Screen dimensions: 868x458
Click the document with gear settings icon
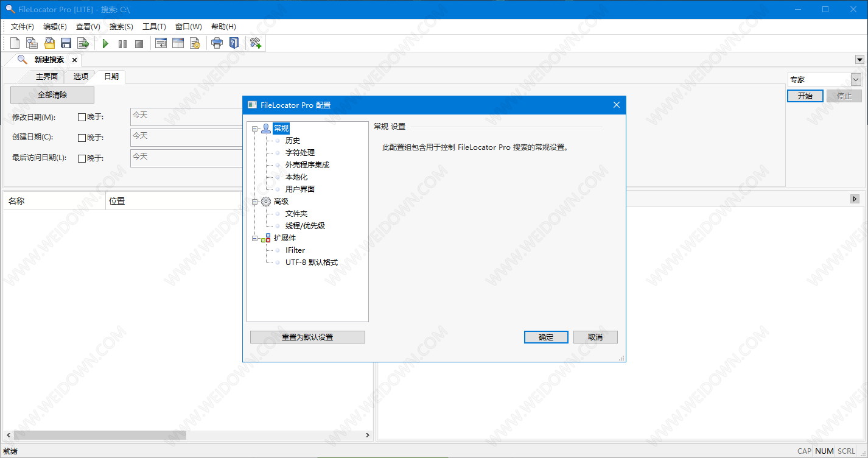coord(195,43)
